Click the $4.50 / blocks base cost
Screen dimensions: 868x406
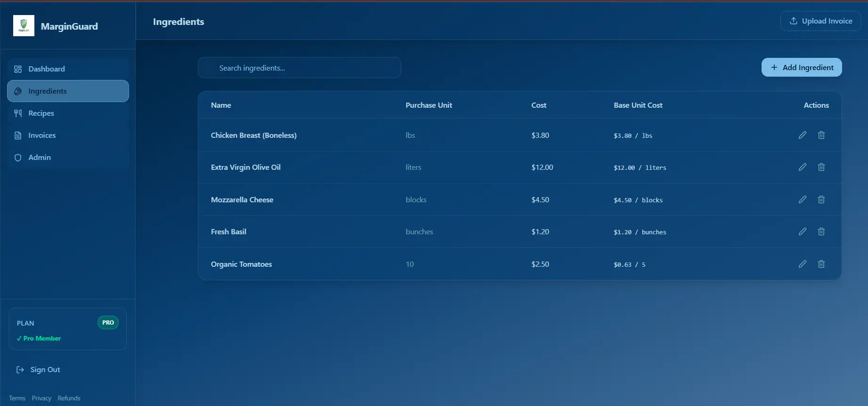coord(638,200)
